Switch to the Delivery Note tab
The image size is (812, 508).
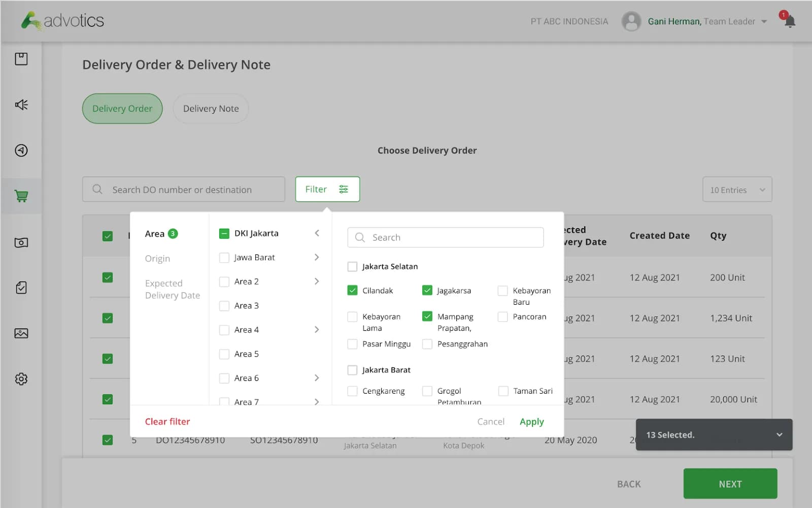pos(211,109)
